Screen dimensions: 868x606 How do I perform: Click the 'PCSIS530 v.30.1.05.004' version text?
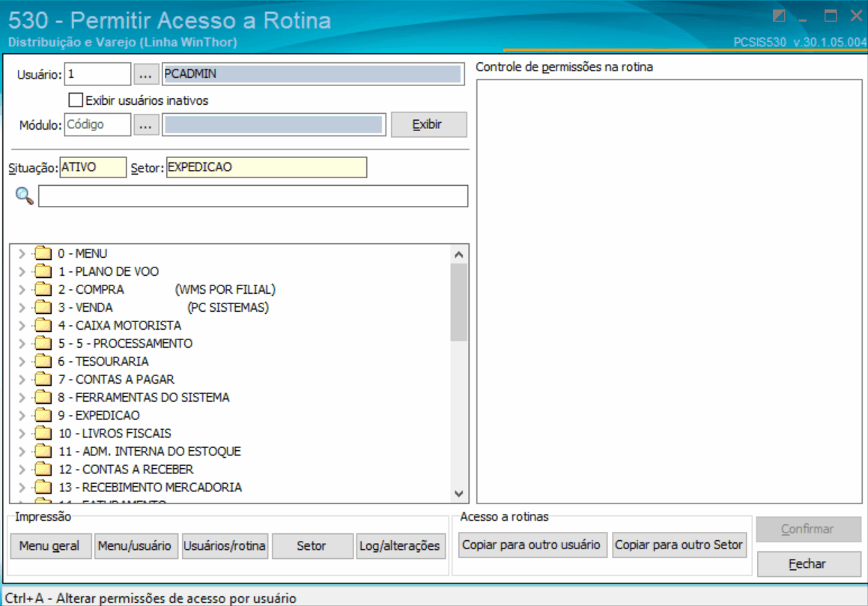800,42
